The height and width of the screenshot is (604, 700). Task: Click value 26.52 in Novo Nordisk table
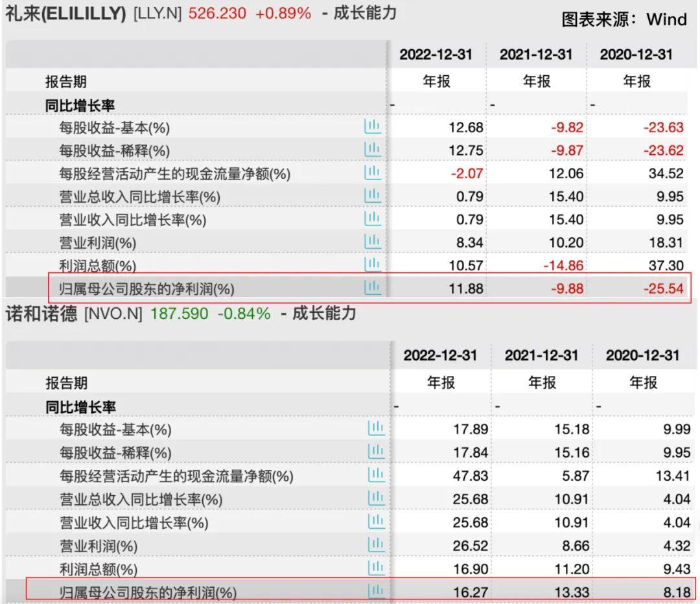(x=471, y=546)
